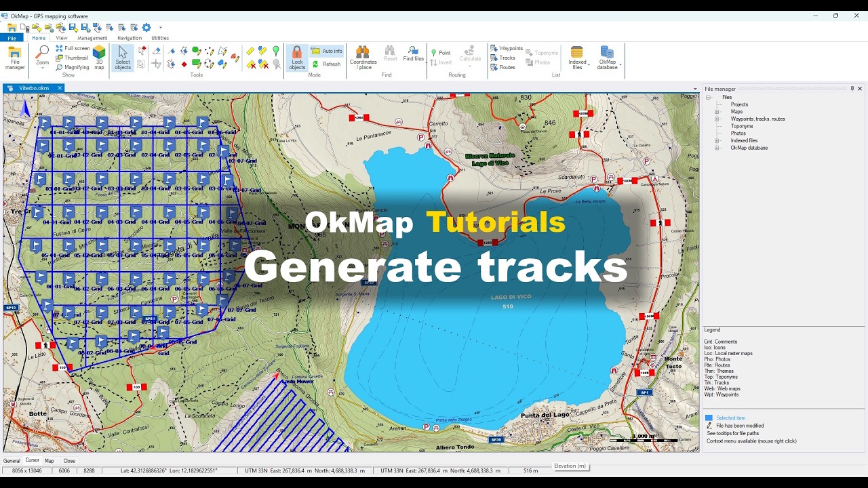Switch to the View ribbon tab

(x=62, y=38)
